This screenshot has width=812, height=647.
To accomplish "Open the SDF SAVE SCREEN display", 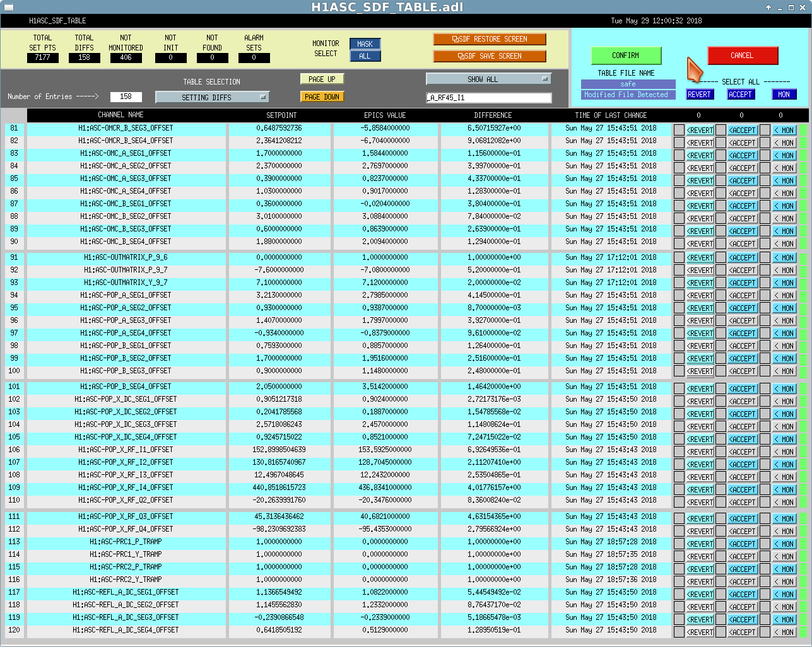I will (489, 56).
